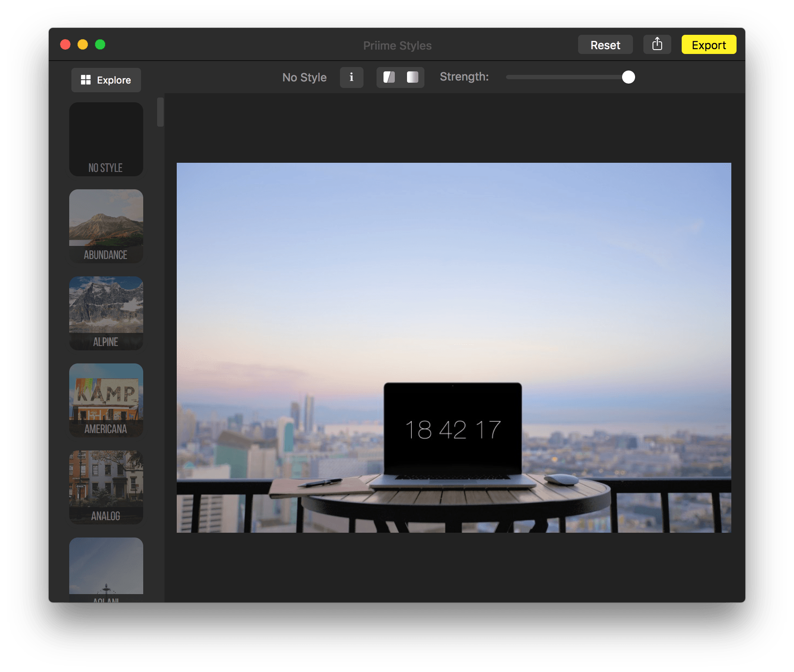Click the styles list scrollbar
794x672 pixels.
point(160,112)
